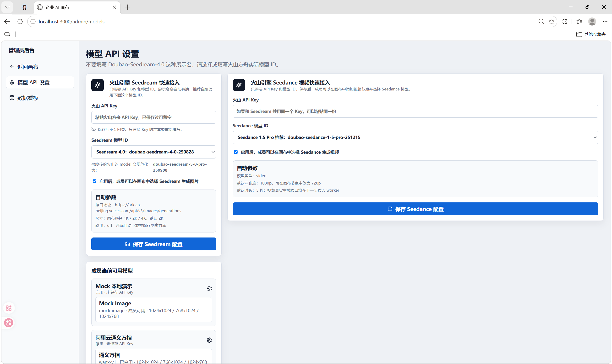Open settings gear for 阿里云通义万相
The image size is (612, 364).
tap(209, 340)
